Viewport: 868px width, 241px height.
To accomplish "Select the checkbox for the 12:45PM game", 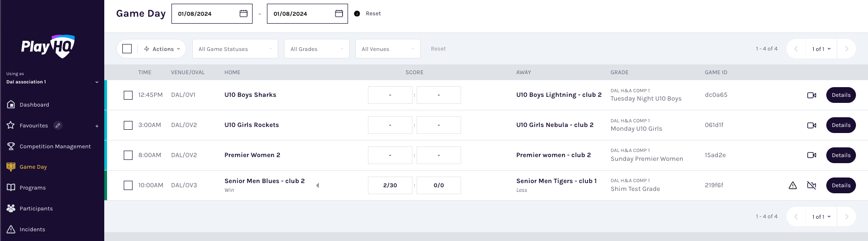I will tap(128, 95).
